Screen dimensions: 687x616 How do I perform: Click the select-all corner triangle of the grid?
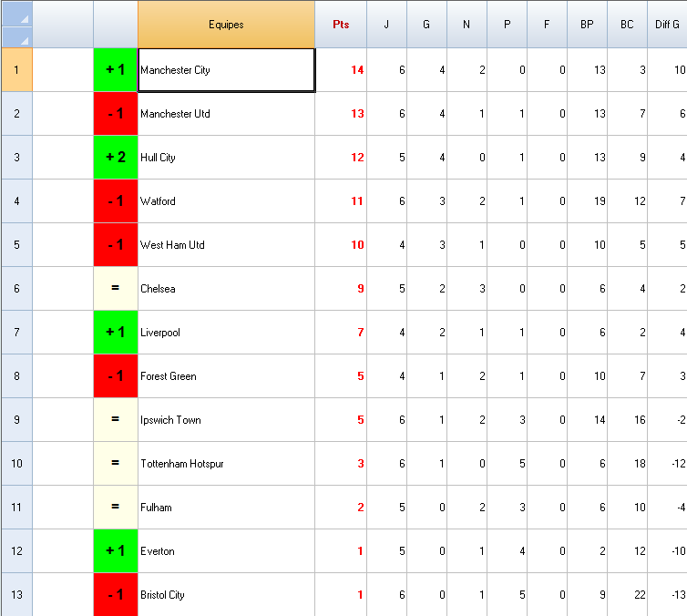coord(16,25)
